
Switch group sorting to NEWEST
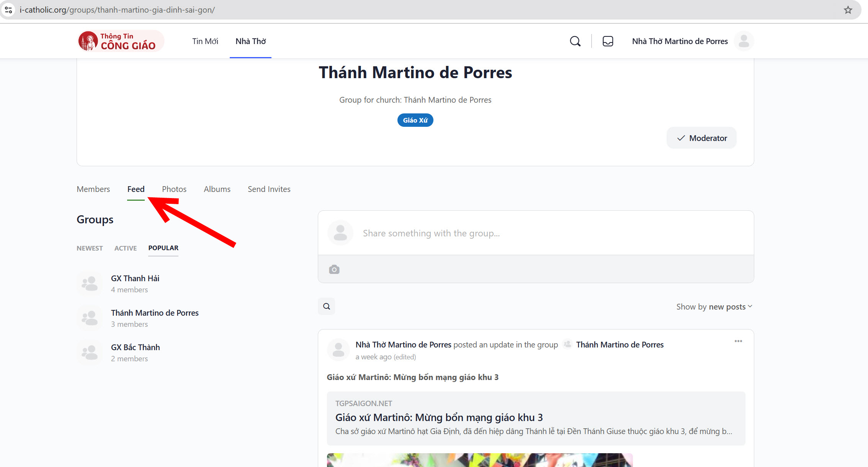[x=90, y=248]
